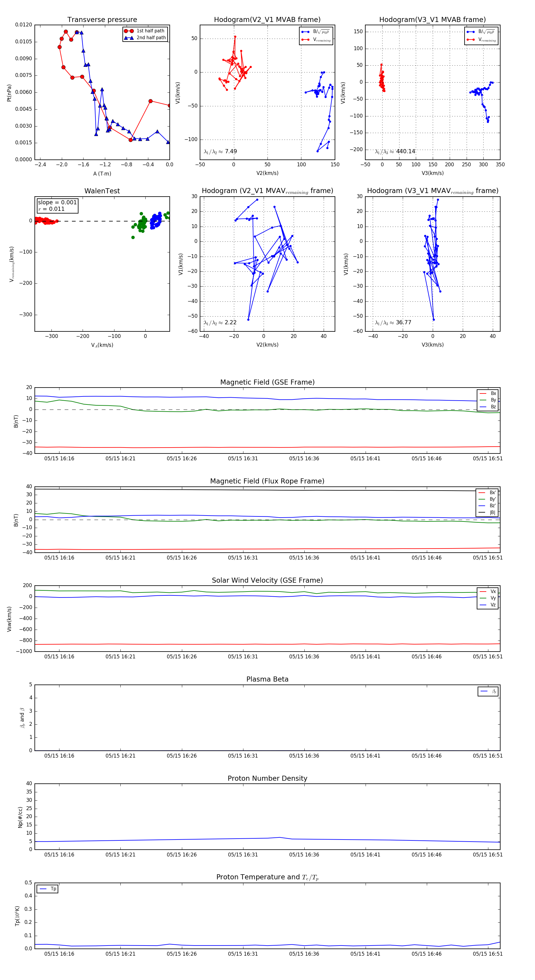This screenshot has height=980, width=535.
Task: Click '05/15 16:51' tick under Proton Temperature panel
Action: tap(487, 954)
